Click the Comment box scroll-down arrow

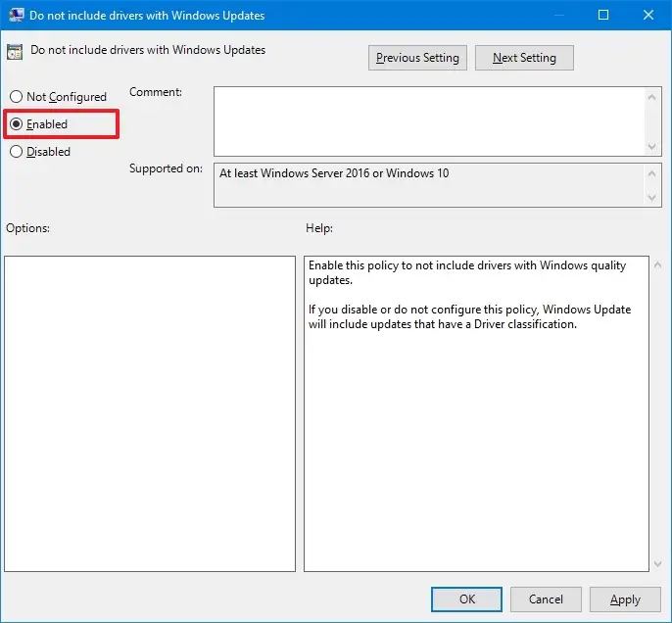click(x=651, y=147)
